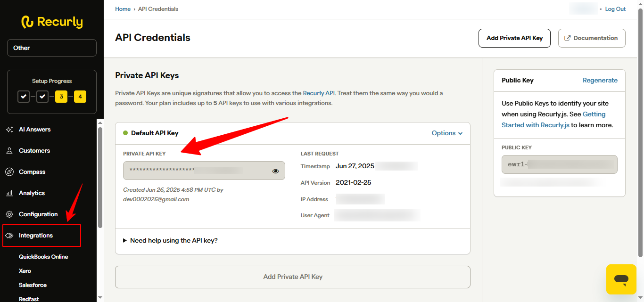
Task: Click the green Default API Key status dot
Action: tap(125, 133)
